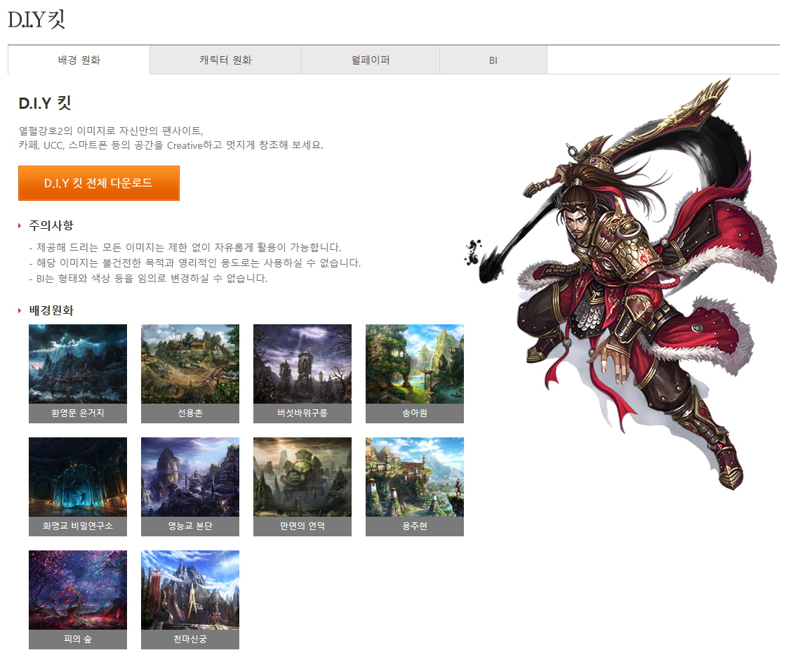Open the 화명교 비밀연구소 background thumbnail

[x=78, y=477]
